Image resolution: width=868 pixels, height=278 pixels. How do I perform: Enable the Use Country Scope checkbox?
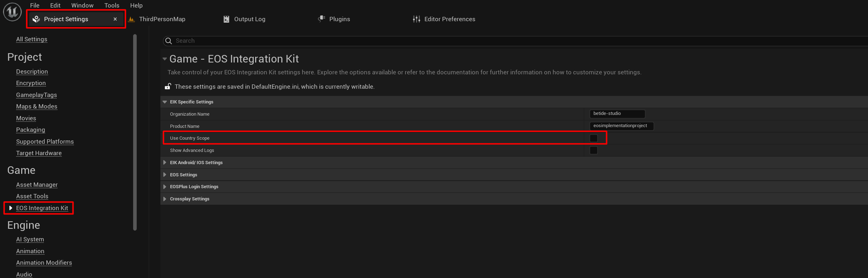point(593,138)
